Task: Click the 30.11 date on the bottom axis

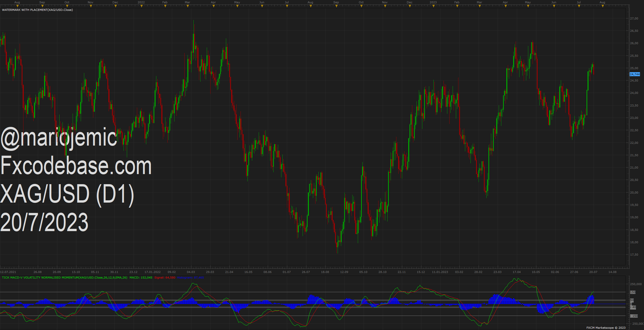Action: [114, 272]
